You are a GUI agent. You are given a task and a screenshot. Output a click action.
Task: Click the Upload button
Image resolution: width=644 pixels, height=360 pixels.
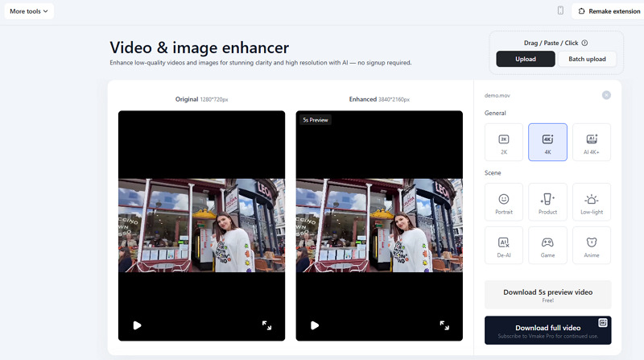[526, 59]
